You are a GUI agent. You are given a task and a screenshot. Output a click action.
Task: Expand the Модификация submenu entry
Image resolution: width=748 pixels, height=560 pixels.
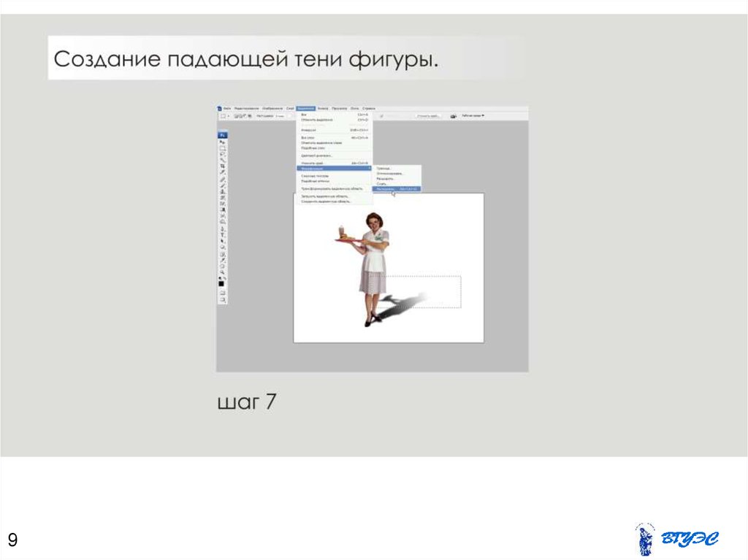(x=333, y=169)
